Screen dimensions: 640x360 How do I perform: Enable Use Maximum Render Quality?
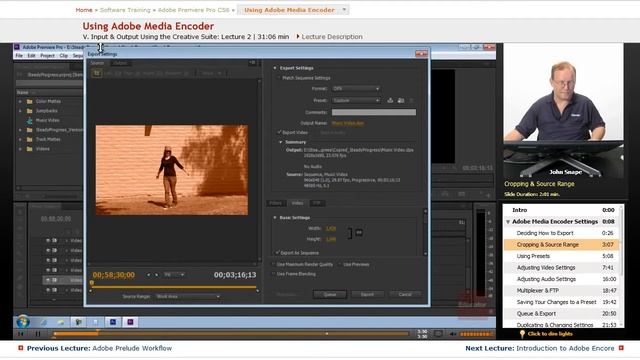(x=274, y=264)
